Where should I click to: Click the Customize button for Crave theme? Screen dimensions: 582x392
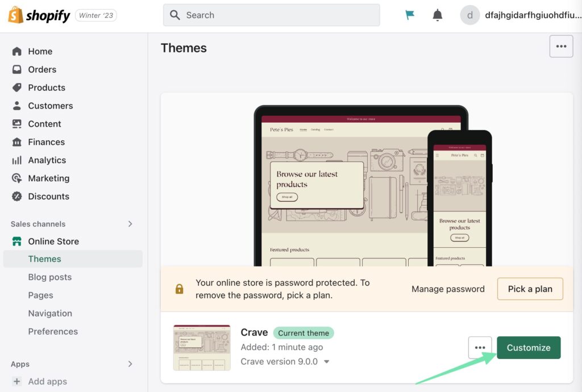click(529, 347)
